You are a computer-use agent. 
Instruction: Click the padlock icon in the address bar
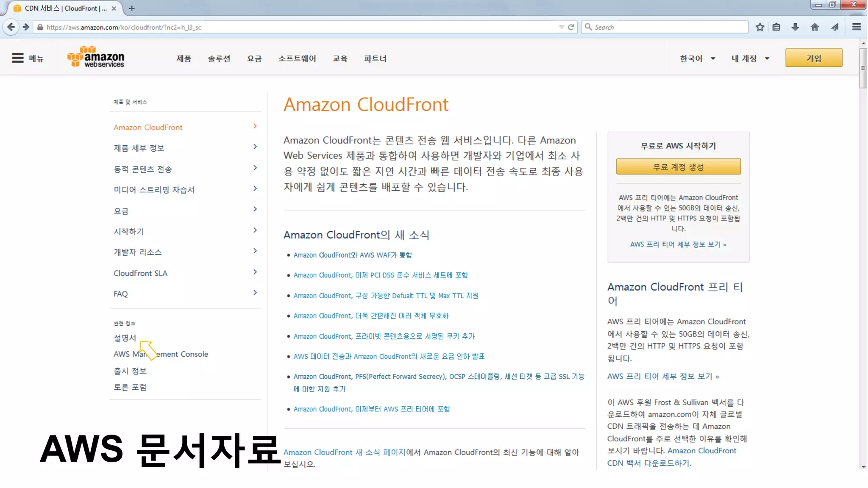click(40, 27)
